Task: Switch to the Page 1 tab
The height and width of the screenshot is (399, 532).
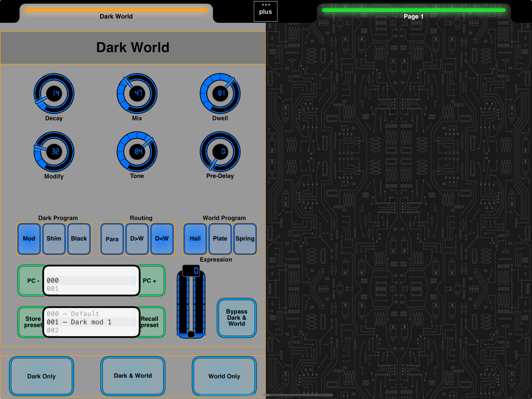Action: 414,13
